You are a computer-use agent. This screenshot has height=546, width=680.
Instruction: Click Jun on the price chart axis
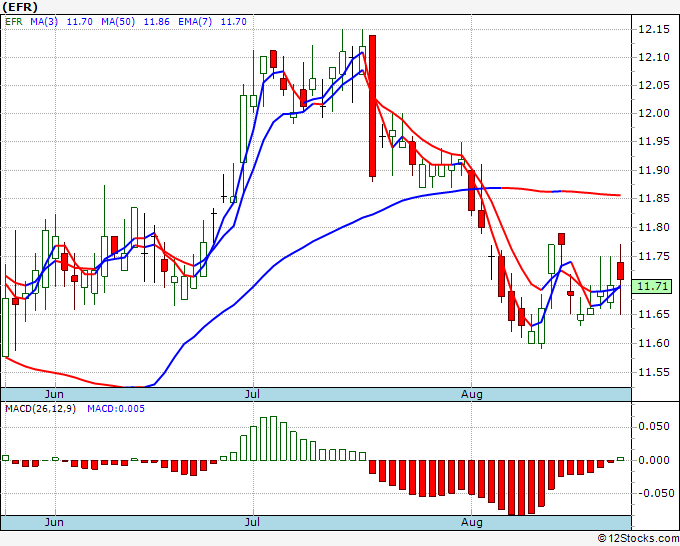click(x=54, y=394)
